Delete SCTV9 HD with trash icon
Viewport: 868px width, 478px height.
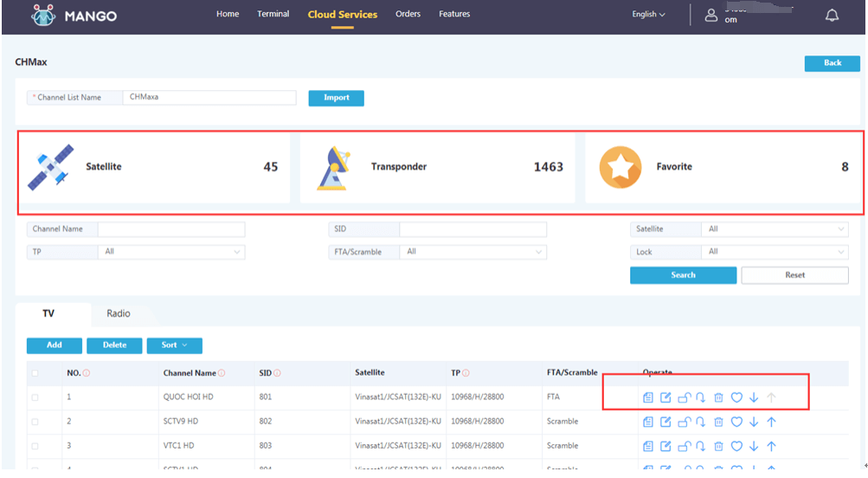718,422
